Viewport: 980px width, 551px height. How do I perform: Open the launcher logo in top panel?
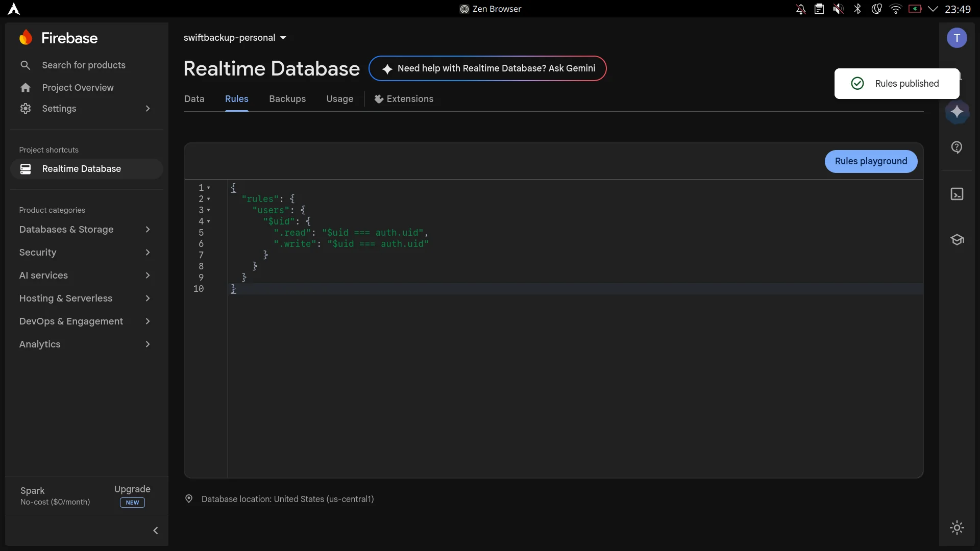tap(14, 9)
